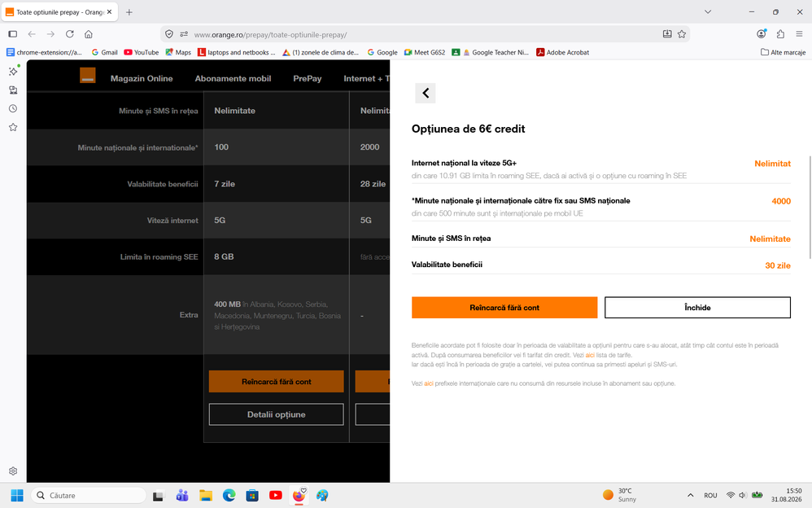812x508 pixels.
Task: Open the history clock sidebar icon
Action: [x=14, y=109]
